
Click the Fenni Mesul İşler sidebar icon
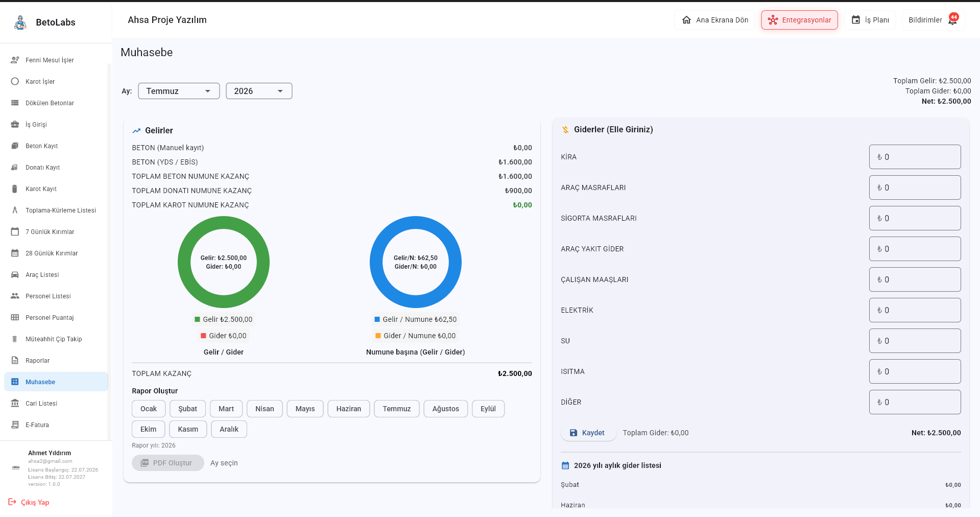[x=15, y=60]
